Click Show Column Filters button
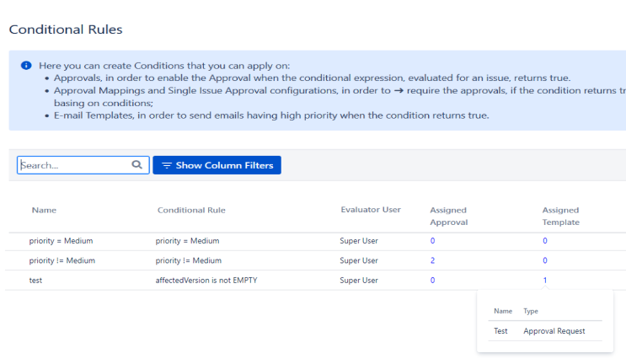 pyautogui.click(x=217, y=165)
